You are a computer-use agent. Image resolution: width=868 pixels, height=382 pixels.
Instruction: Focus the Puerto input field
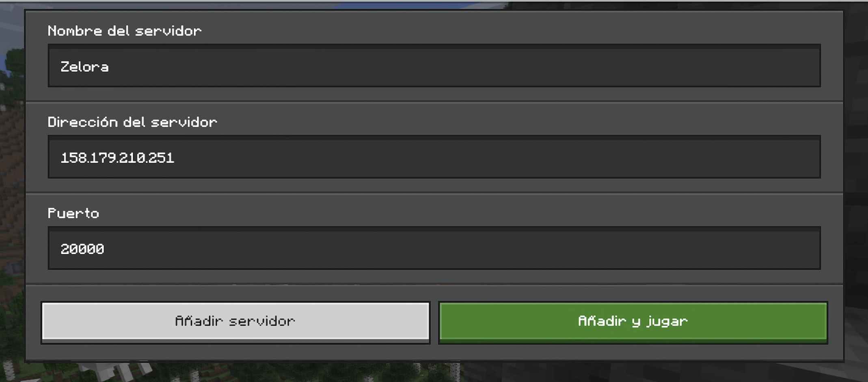[x=434, y=248]
